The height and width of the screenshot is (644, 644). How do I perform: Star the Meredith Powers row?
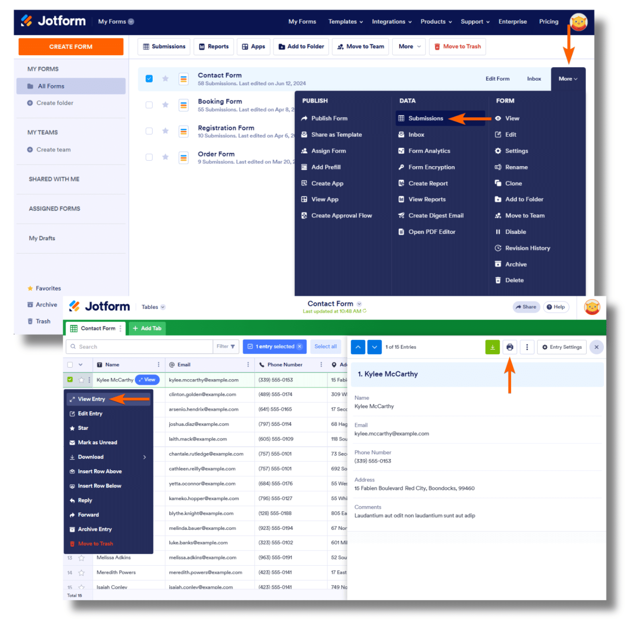pos(81,573)
